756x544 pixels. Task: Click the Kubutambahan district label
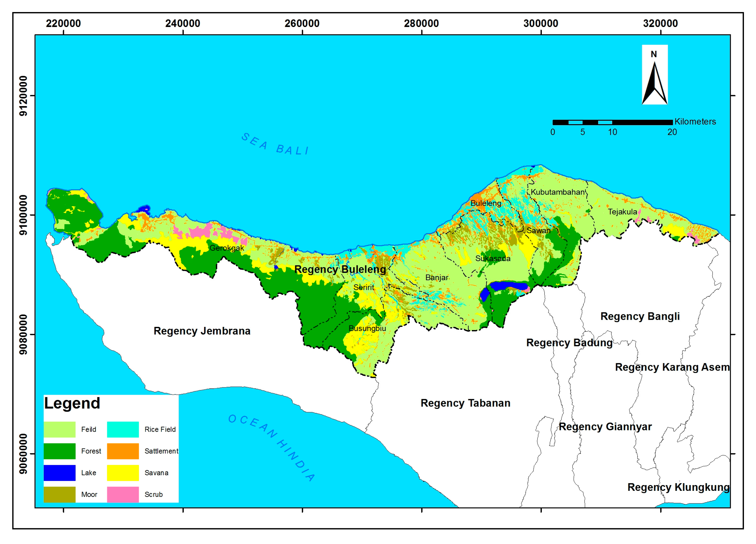pos(557,192)
